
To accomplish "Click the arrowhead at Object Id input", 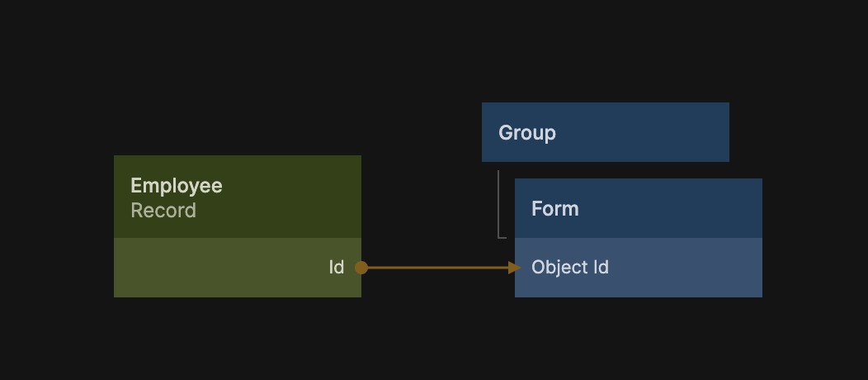I will click(x=515, y=268).
